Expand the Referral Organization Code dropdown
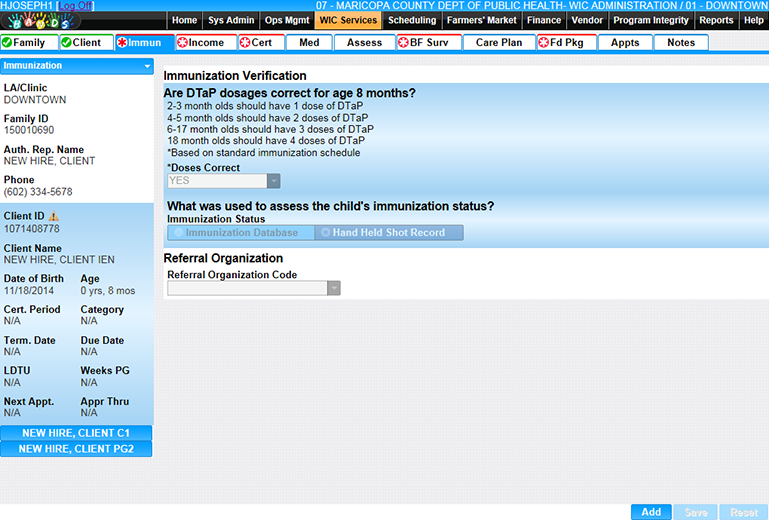 click(x=334, y=288)
